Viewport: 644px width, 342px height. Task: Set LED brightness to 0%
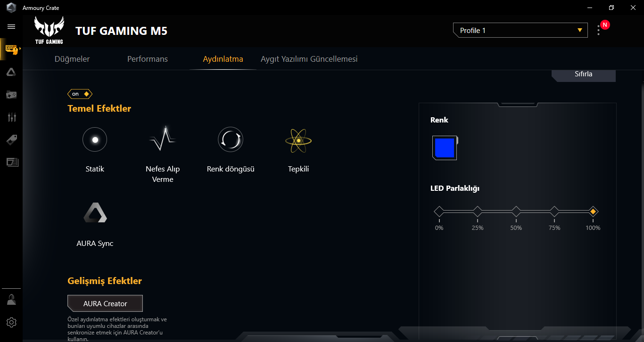click(x=439, y=212)
